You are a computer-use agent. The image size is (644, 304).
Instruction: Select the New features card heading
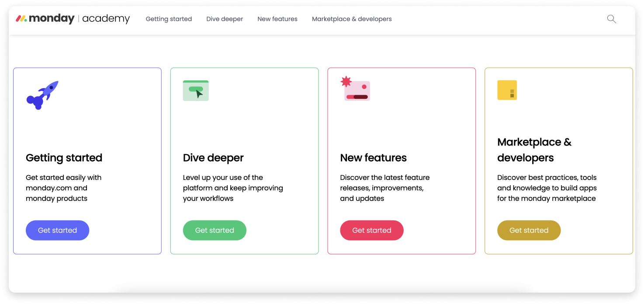tap(374, 158)
